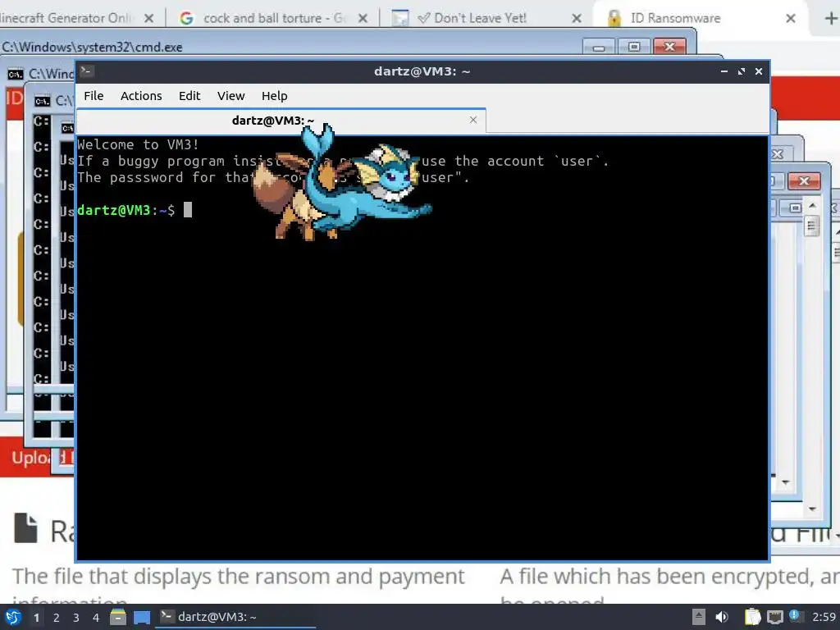Image resolution: width=840 pixels, height=630 pixels.
Task: Close the Minecraft Generator browser tab
Action: [x=149, y=18]
